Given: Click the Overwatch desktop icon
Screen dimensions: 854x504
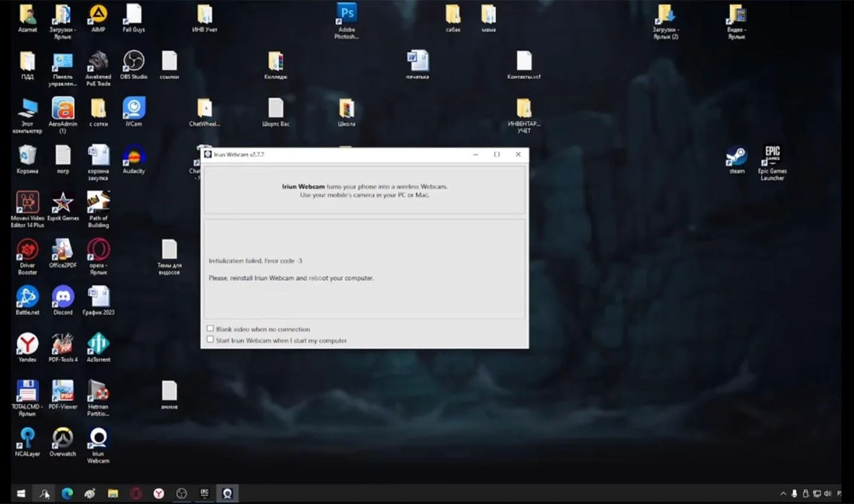Looking at the screenshot, I should pos(63,442).
